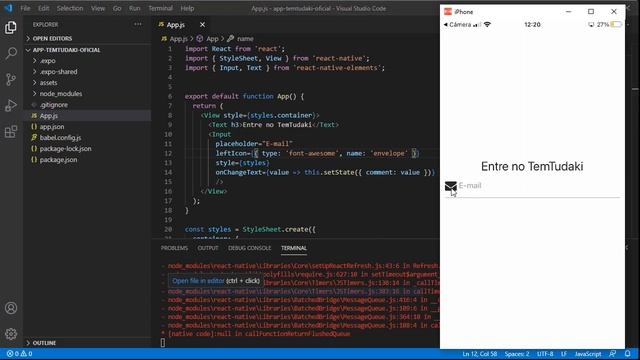The width and height of the screenshot is (640, 360).
Task: Click the App symbol in breadcrumb
Action: pos(208,39)
